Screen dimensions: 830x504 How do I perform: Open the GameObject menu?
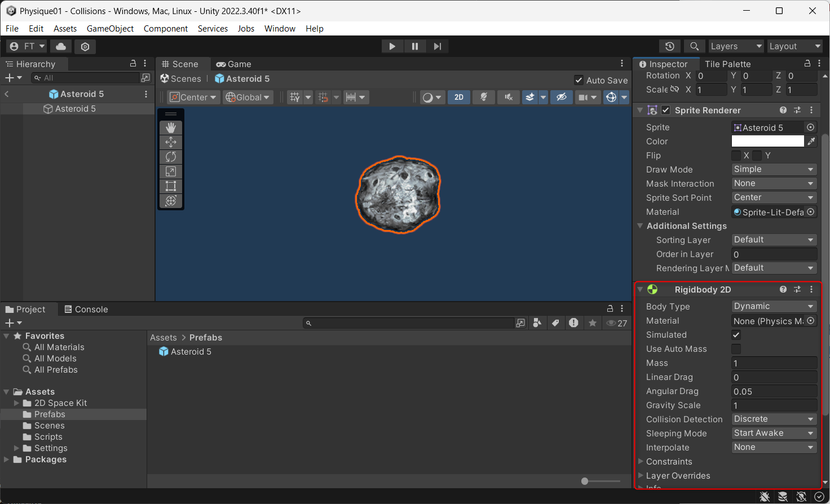pos(110,29)
